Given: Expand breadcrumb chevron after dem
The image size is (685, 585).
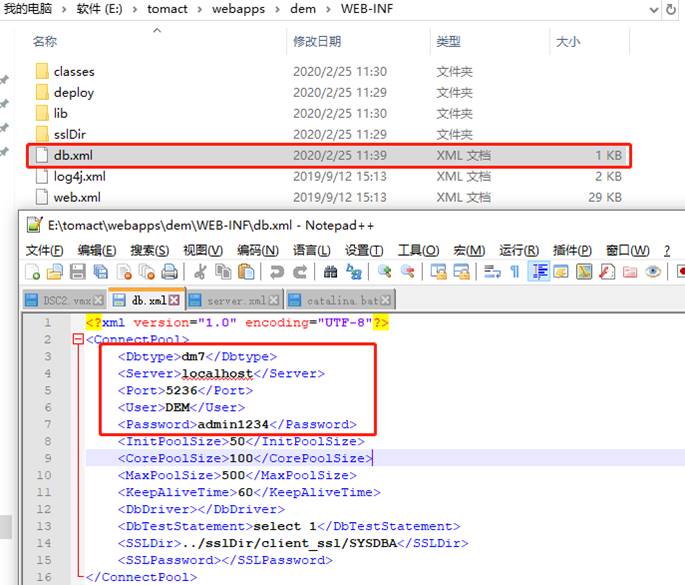Looking at the screenshot, I should [x=328, y=9].
